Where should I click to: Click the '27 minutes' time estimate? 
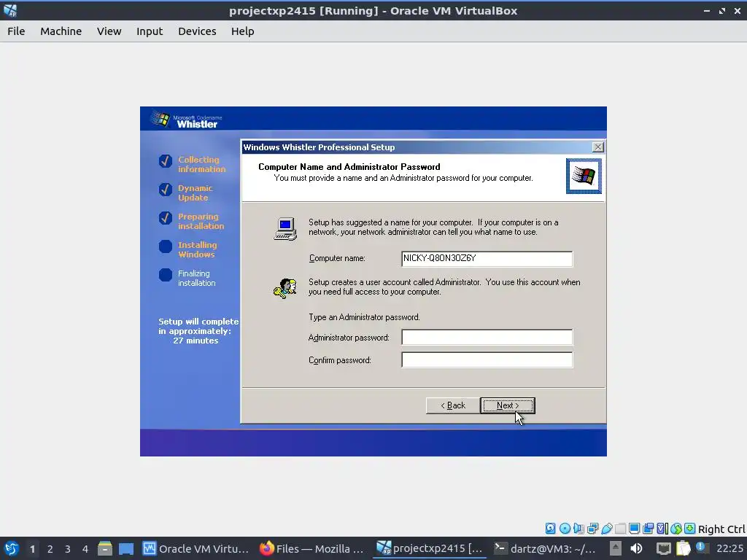click(x=196, y=341)
